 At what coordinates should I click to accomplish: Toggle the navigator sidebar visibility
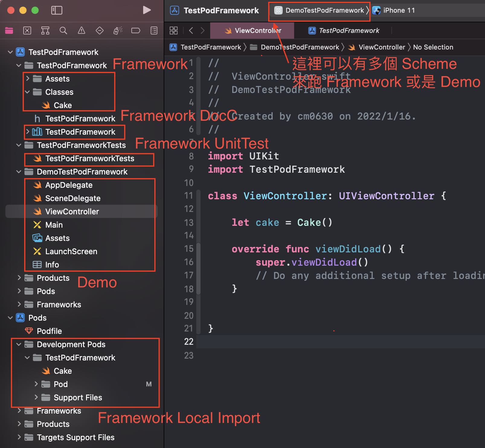(x=56, y=10)
